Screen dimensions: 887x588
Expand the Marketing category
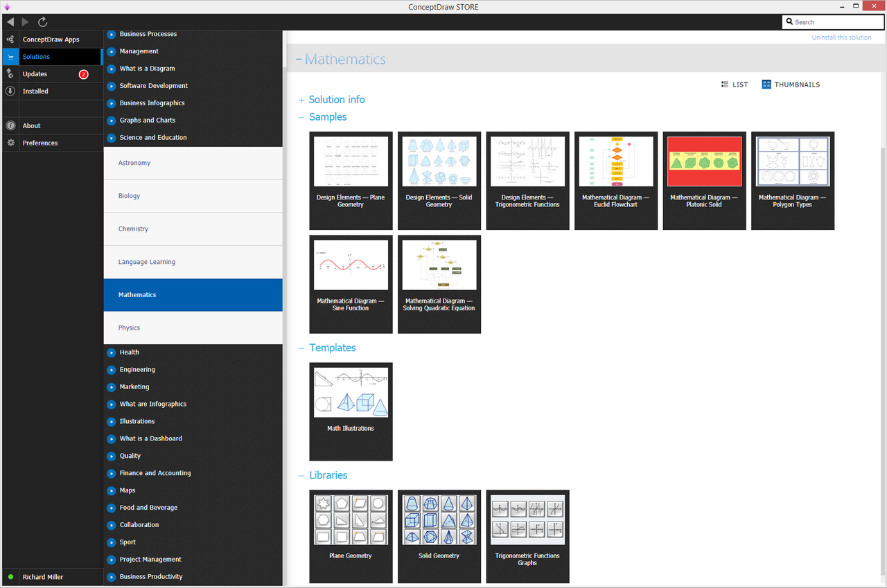click(112, 387)
